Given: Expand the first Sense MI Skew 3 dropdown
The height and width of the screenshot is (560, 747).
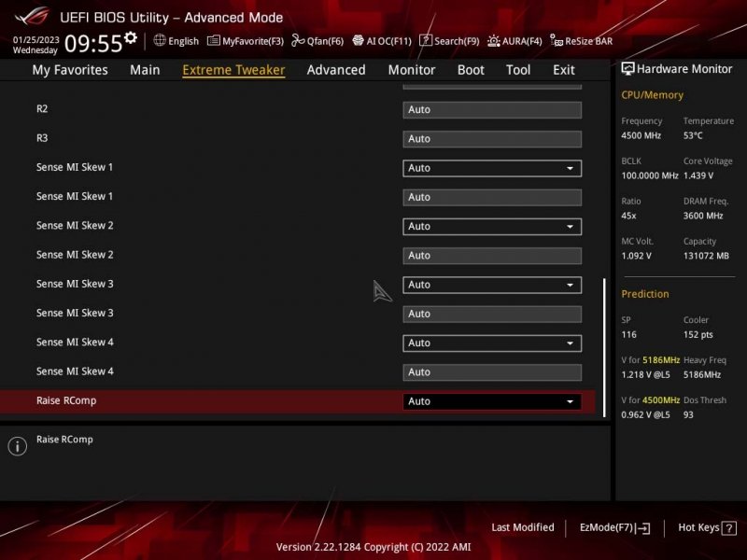Looking at the screenshot, I should tap(492, 285).
